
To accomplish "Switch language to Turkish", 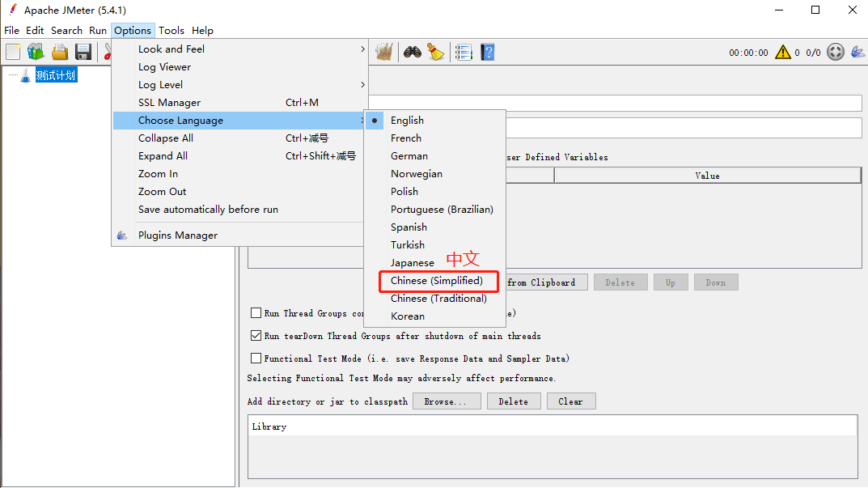I will coord(434,245).
